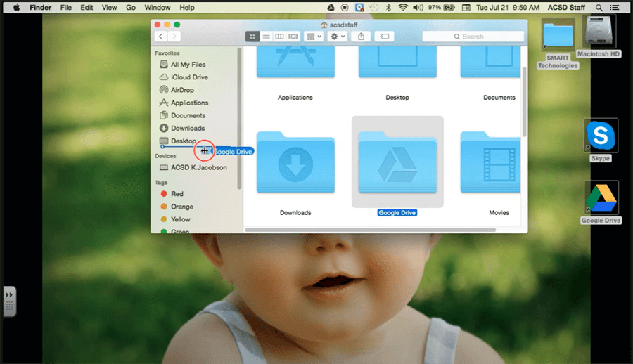633x364 pixels.
Task: Click the Share toolbar button
Action: coord(361,36)
